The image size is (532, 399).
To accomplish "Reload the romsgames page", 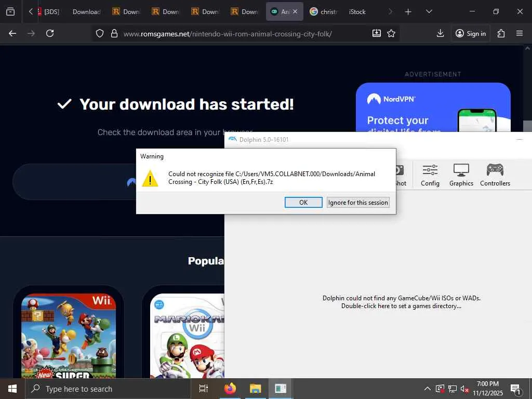I will 50,33.
